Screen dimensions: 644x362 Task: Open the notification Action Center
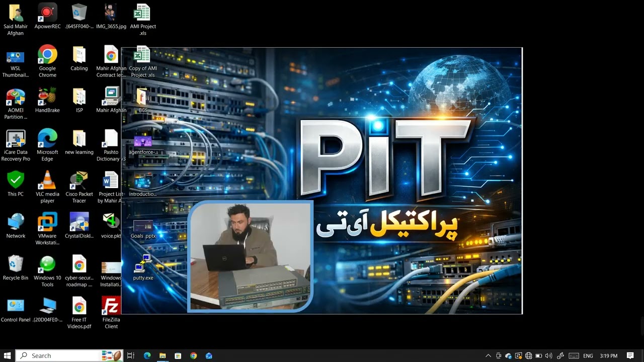630,355
